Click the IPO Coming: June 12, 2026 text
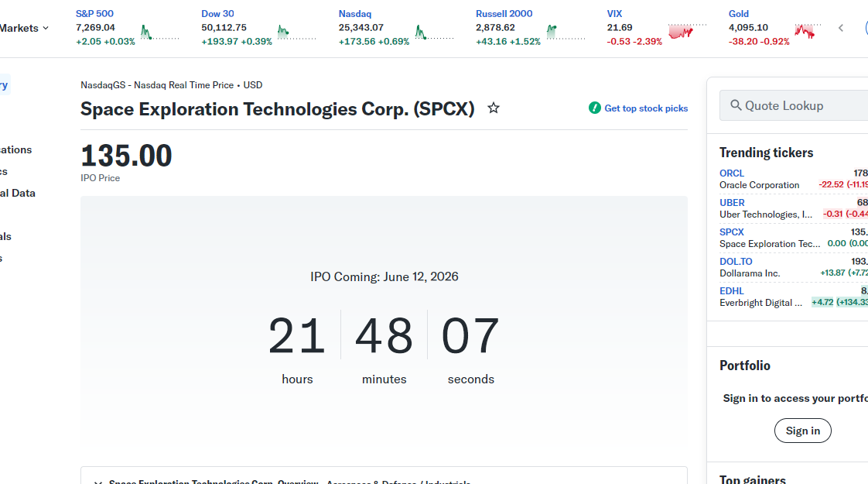Viewport: 868px width, 484px height. coord(384,276)
